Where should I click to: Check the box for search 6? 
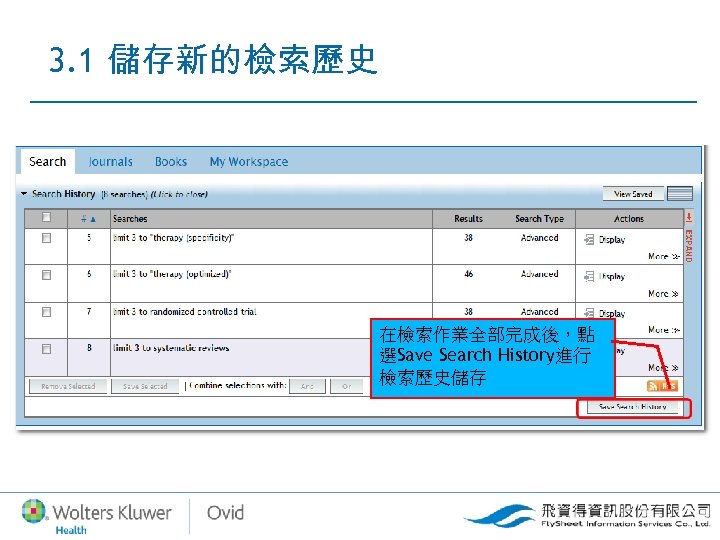coord(46,275)
